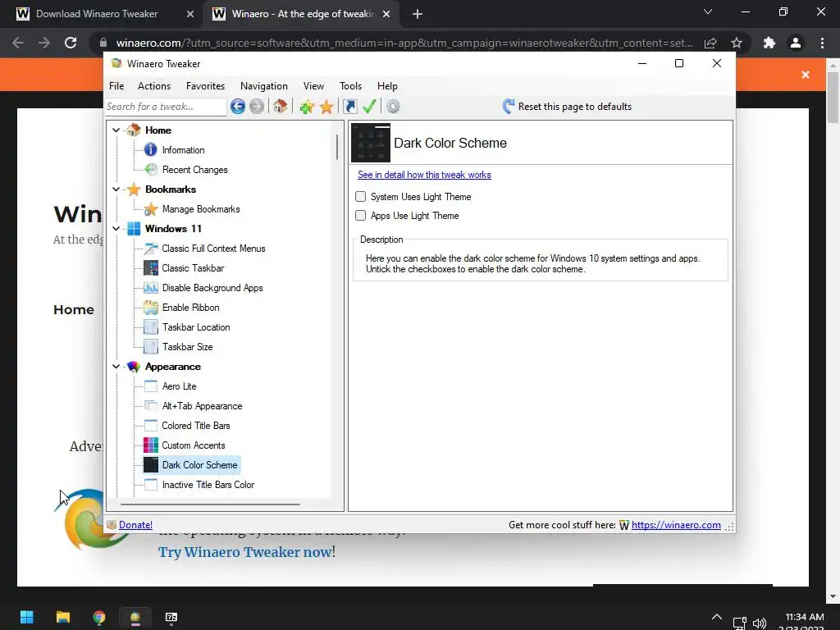Open the File menu
Screen dimensions: 840x630
(116, 85)
